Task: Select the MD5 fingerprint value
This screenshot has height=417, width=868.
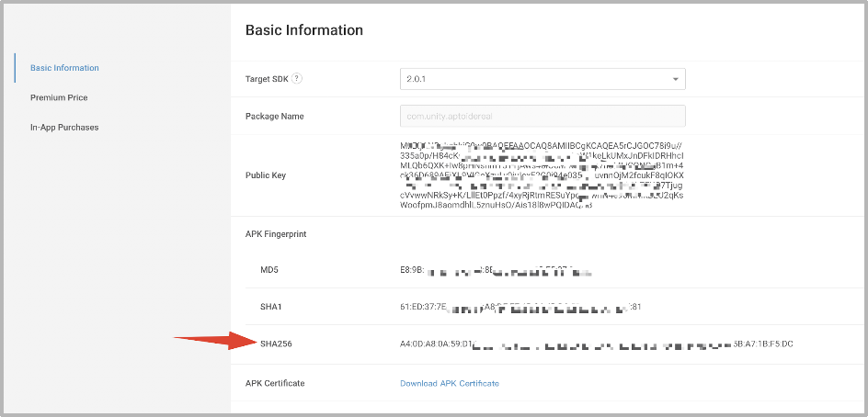Action: click(x=497, y=271)
